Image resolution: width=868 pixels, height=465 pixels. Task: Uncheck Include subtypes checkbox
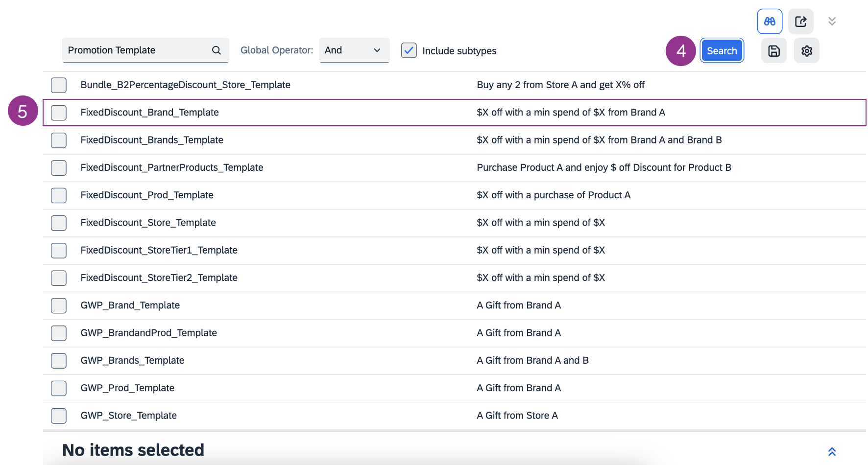409,50
